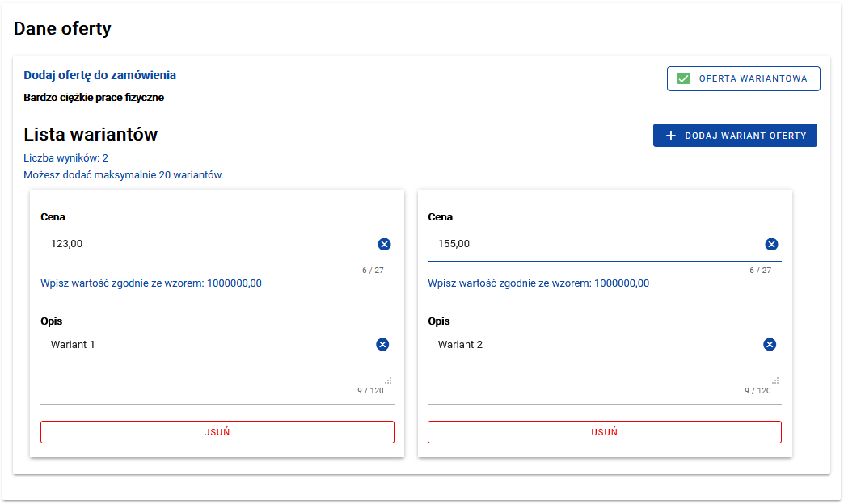
Task: Click the Dodaj wariant oferty button
Action: coord(734,136)
